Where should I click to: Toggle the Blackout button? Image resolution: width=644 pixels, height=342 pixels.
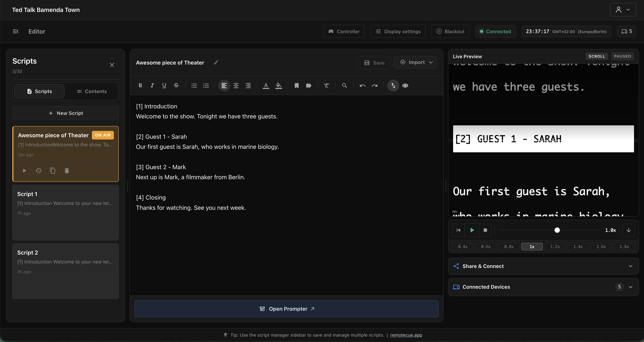450,32
